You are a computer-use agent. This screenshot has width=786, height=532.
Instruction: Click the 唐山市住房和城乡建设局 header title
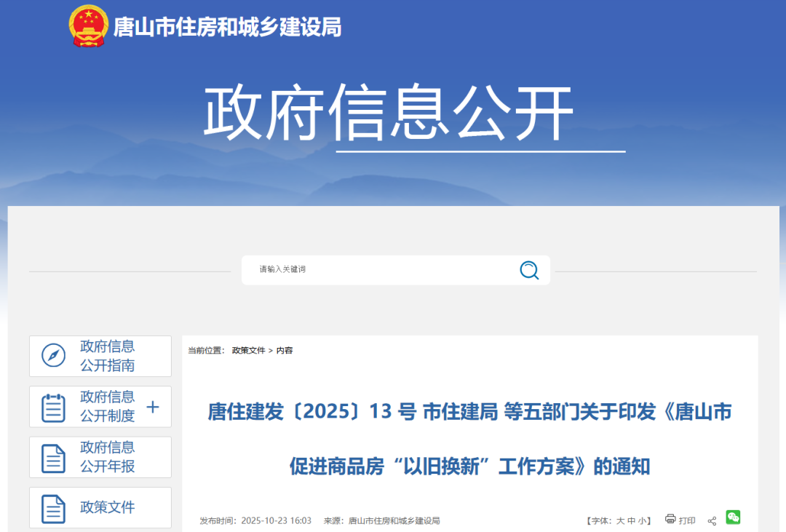227,28
